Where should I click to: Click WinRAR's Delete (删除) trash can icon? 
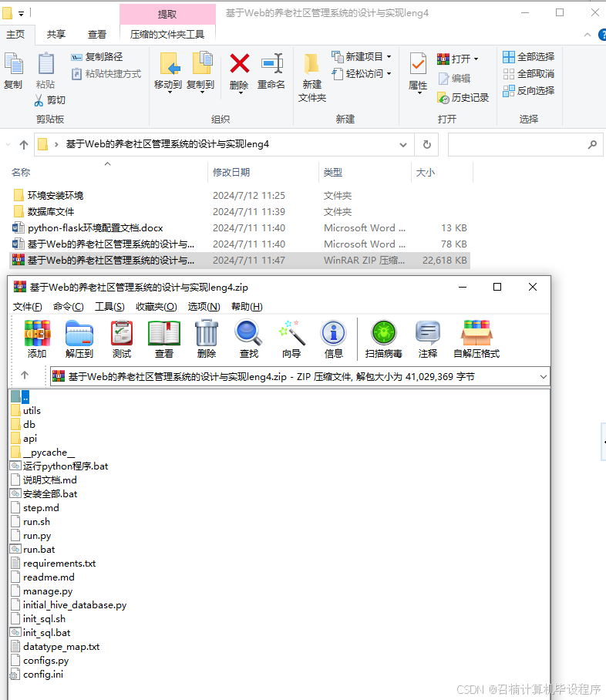click(207, 339)
